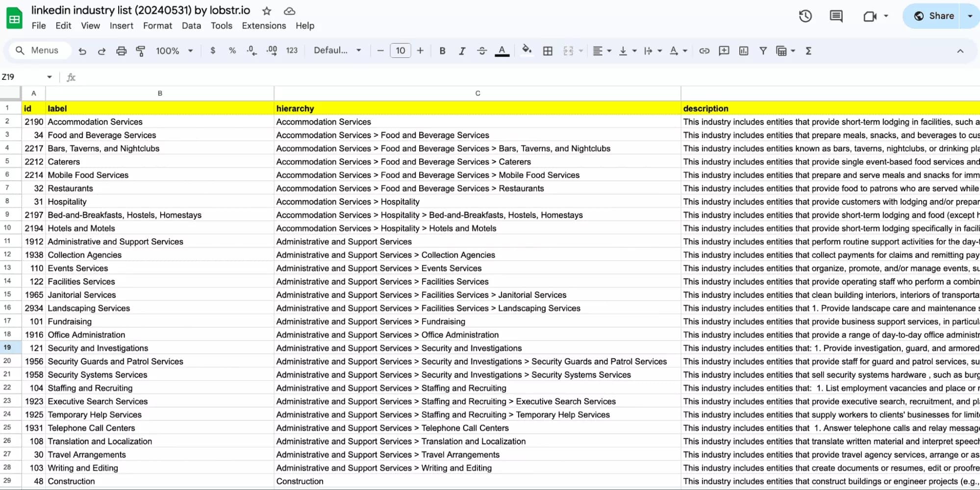
Task: Apply strikethrough formatting
Action: tap(481, 50)
